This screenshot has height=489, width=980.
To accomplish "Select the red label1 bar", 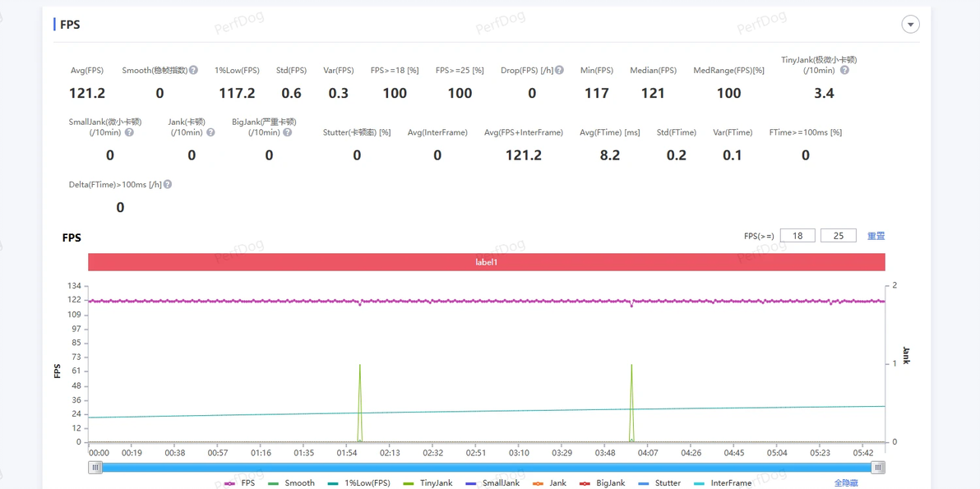I will pyautogui.click(x=487, y=262).
